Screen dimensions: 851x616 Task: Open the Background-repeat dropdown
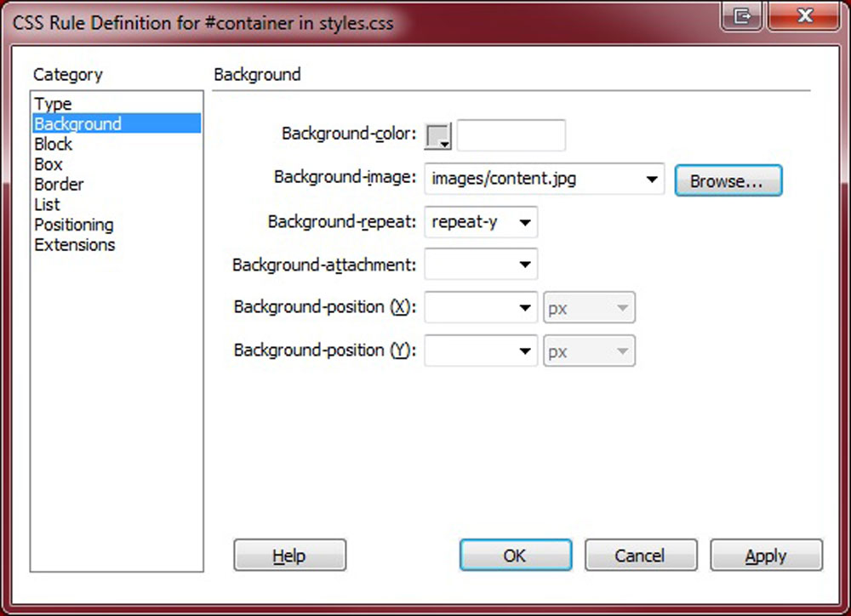pyautogui.click(x=525, y=223)
